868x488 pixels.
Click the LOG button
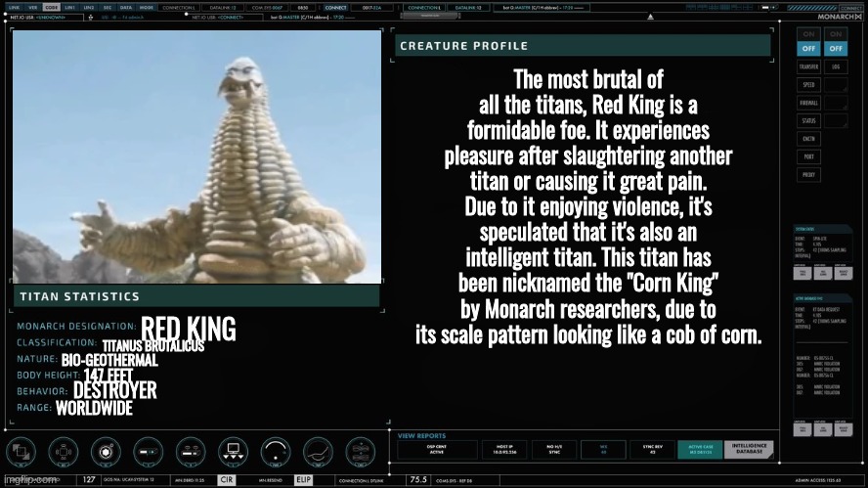tap(836, 67)
